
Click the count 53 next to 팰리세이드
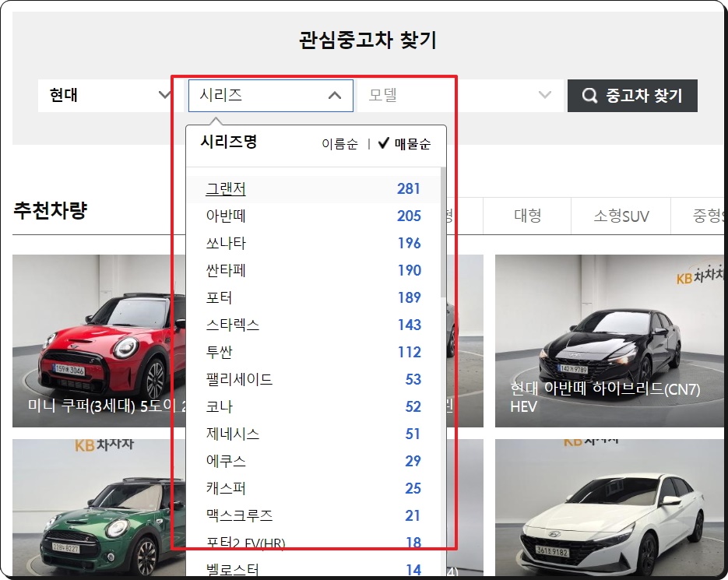tap(413, 379)
